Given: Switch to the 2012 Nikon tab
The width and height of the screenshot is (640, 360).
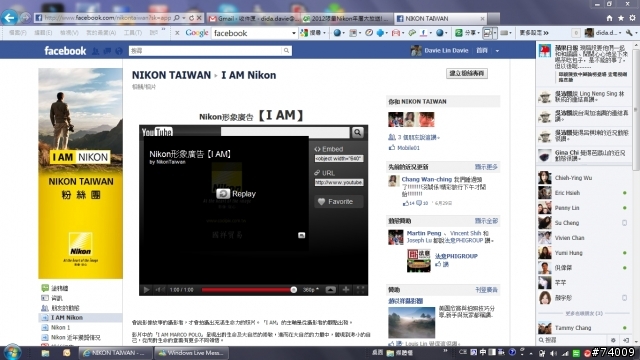Looking at the screenshot, I should point(347,18).
